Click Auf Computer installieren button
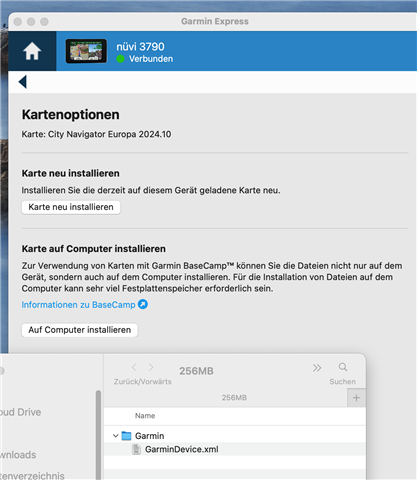The image size is (417, 480). (x=80, y=330)
